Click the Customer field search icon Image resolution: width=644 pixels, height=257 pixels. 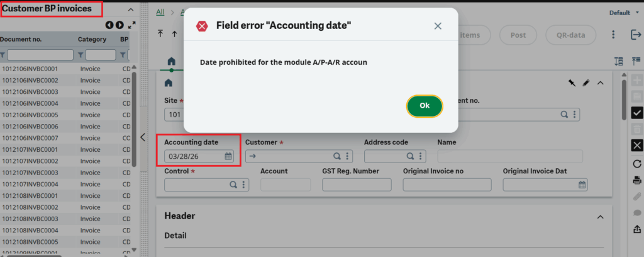336,156
